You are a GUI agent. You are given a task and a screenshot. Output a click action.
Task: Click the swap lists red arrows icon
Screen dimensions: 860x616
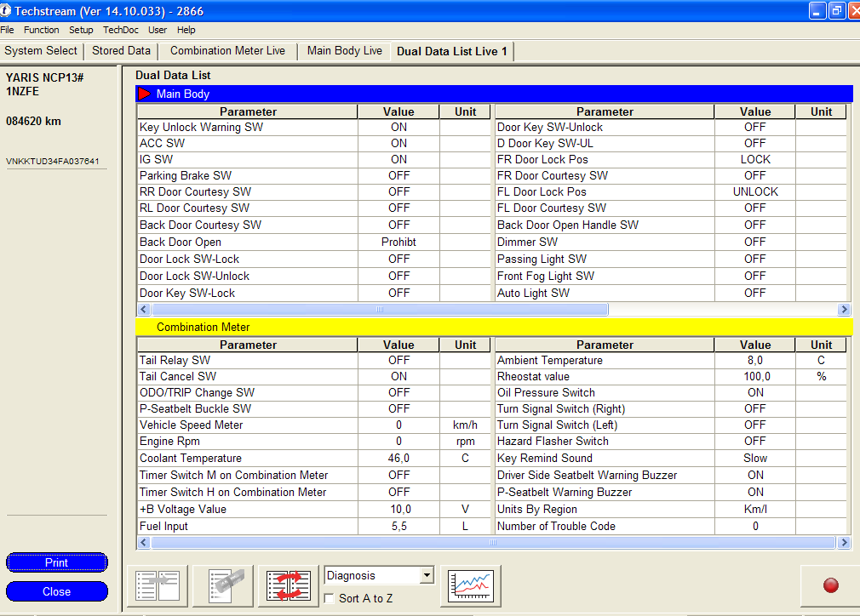[289, 585]
